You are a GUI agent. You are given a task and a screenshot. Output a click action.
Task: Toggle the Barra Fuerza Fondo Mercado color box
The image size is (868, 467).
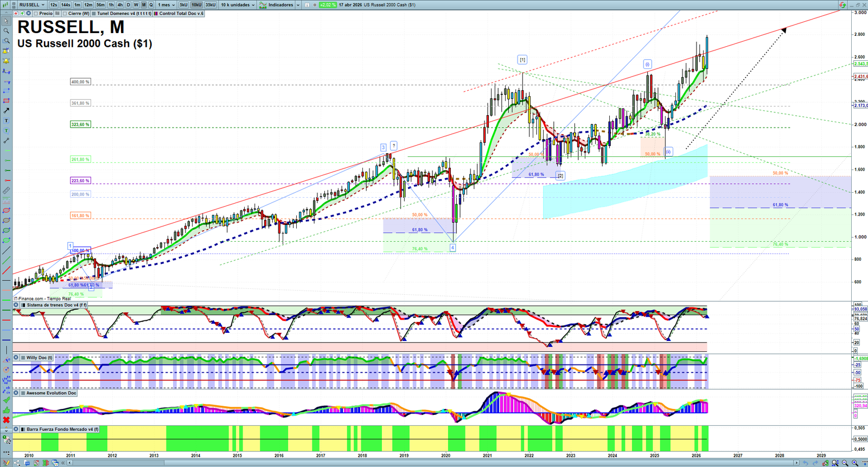23,430
